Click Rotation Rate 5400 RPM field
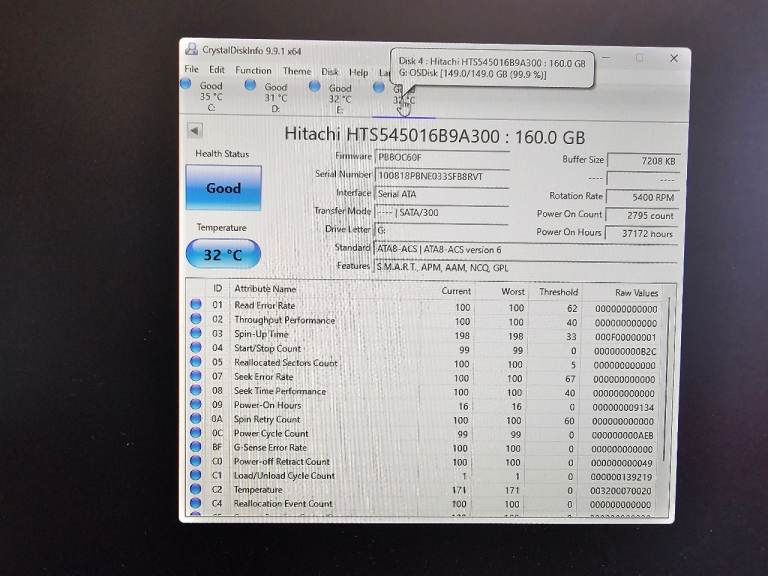The width and height of the screenshot is (768, 576). tap(643, 197)
